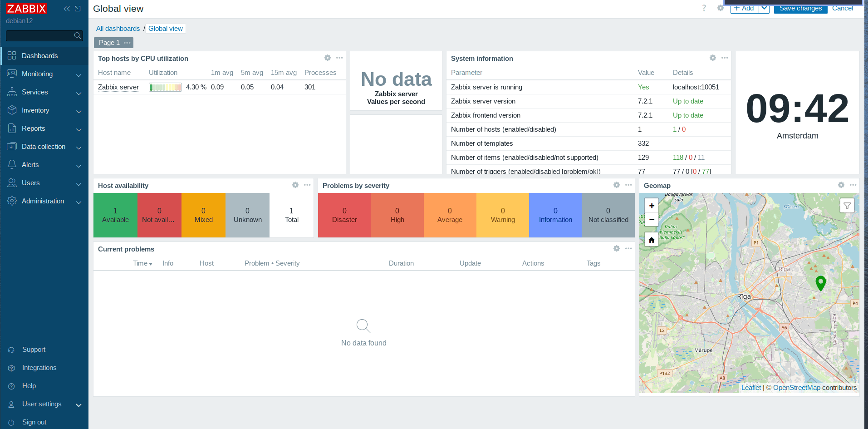
Task: Open the dropdown arrow beside Add
Action: 764,8
